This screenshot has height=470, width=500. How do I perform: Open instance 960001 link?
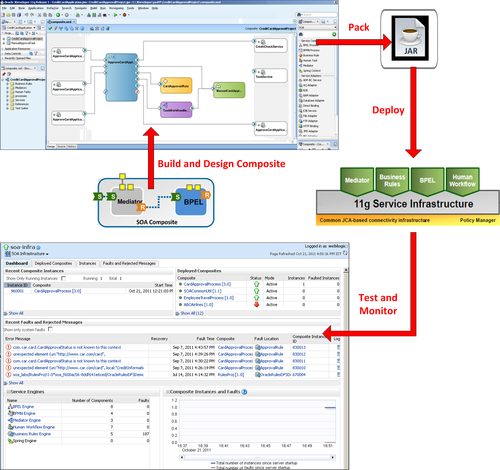(17, 291)
